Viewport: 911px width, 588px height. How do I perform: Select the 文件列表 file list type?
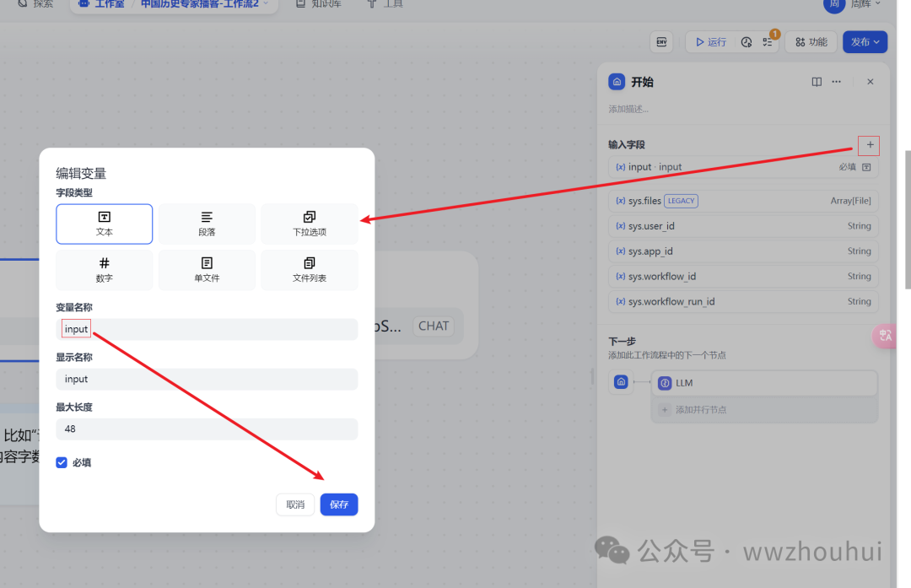(309, 270)
